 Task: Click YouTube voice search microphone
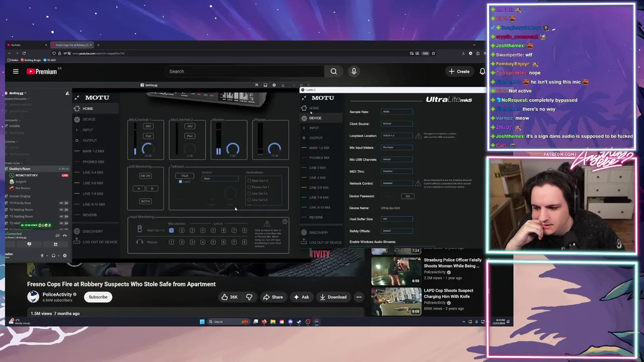(354, 71)
